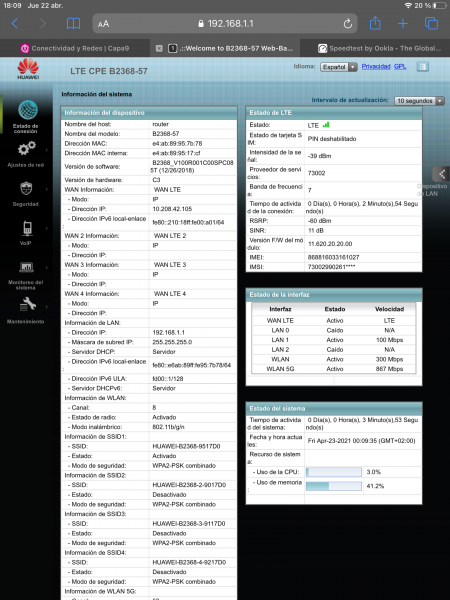
Task: Expand the Ajustes de red submenu arrow
Action: (x=47, y=150)
